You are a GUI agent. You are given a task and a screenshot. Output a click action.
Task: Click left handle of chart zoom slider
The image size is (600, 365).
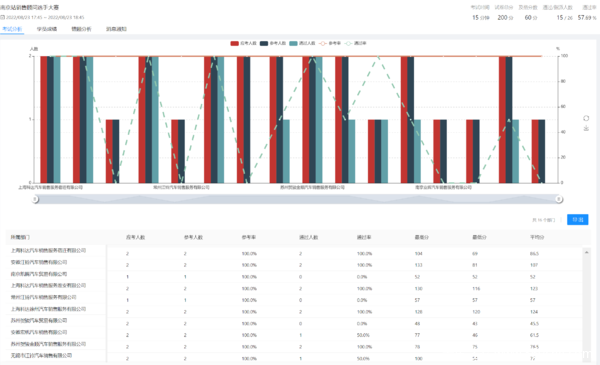pos(35,199)
